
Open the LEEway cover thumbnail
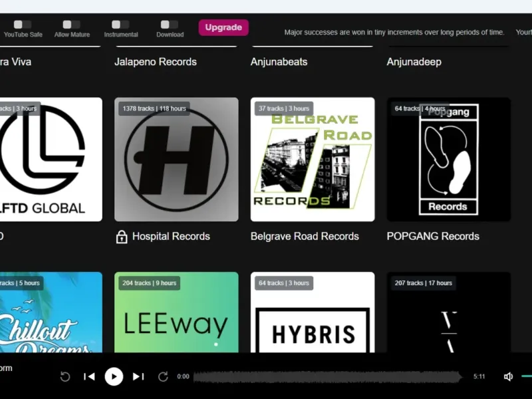[176, 312]
